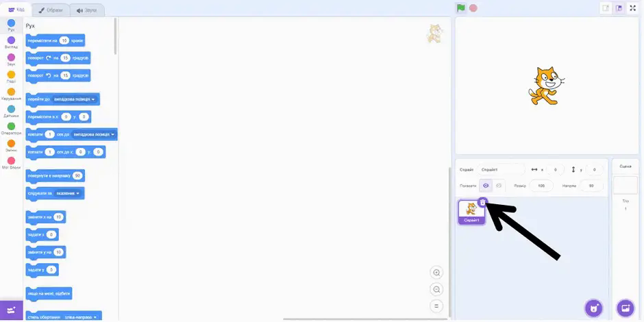Open the choose a sprite button

(593, 307)
